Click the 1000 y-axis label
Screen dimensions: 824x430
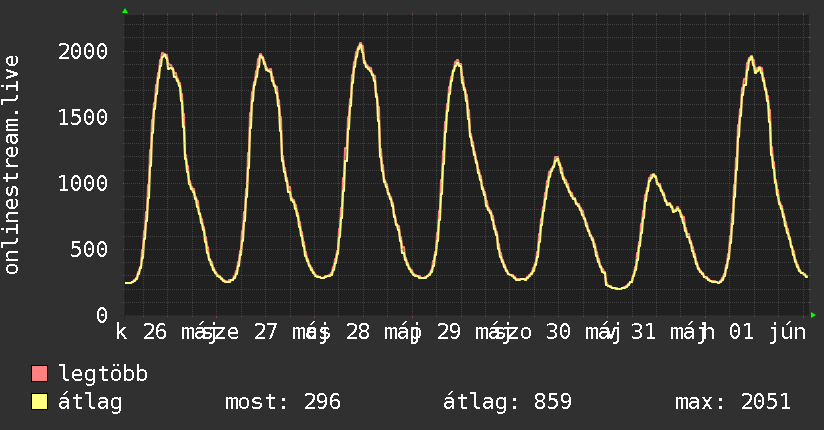pos(83,183)
